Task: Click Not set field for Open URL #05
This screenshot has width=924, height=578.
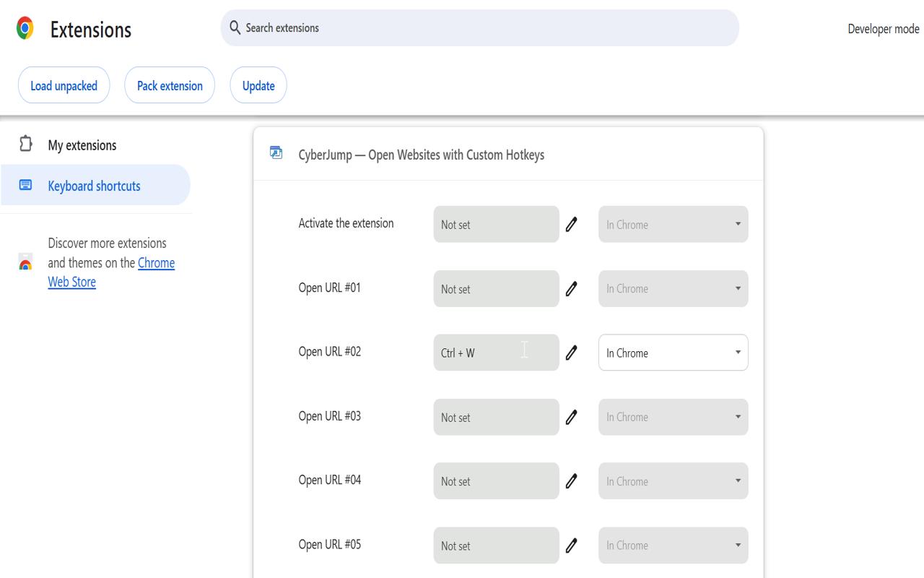Action: pos(496,545)
